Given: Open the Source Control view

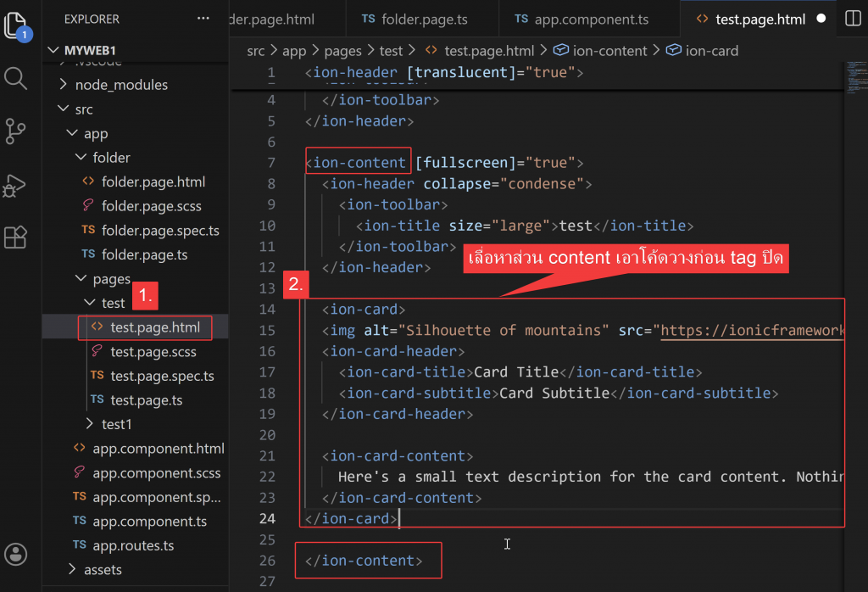Looking at the screenshot, I should 16,131.
